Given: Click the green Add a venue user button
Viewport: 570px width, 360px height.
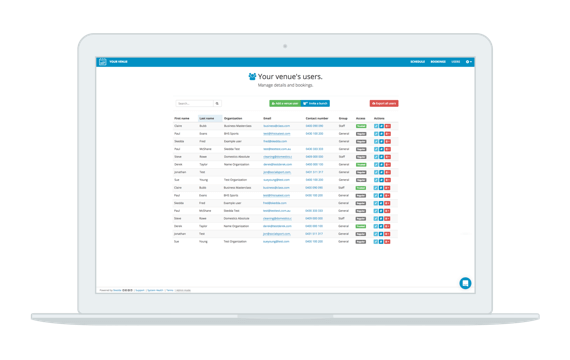Looking at the screenshot, I should coord(285,104).
